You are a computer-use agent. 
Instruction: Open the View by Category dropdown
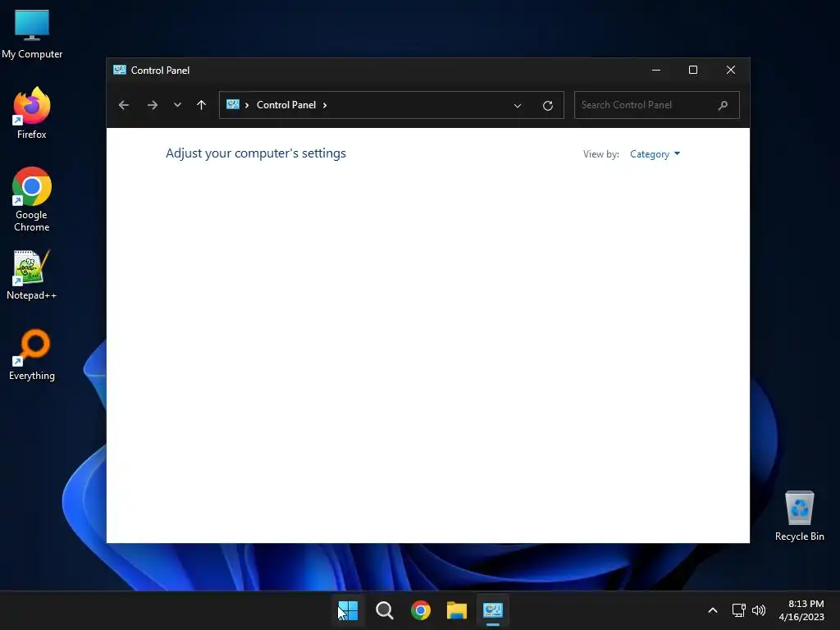tap(655, 154)
